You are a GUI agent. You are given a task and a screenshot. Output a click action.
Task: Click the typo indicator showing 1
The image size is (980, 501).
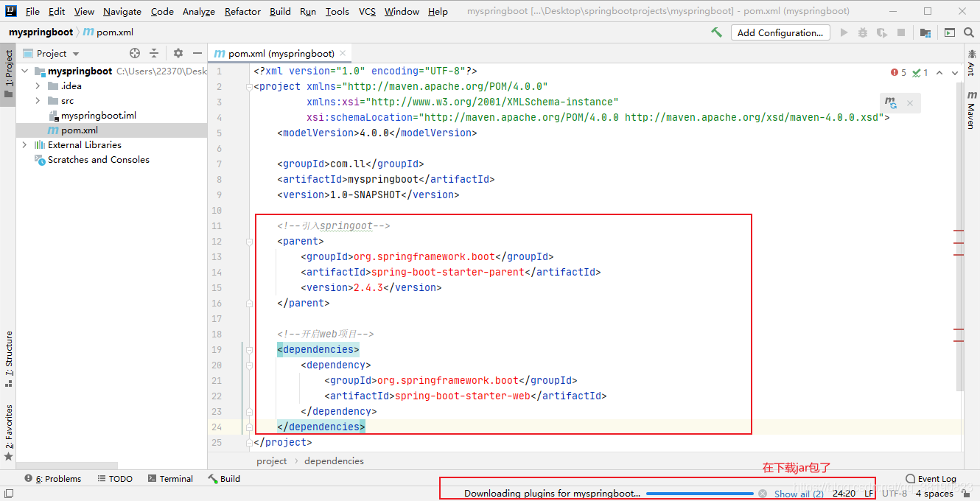click(920, 72)
